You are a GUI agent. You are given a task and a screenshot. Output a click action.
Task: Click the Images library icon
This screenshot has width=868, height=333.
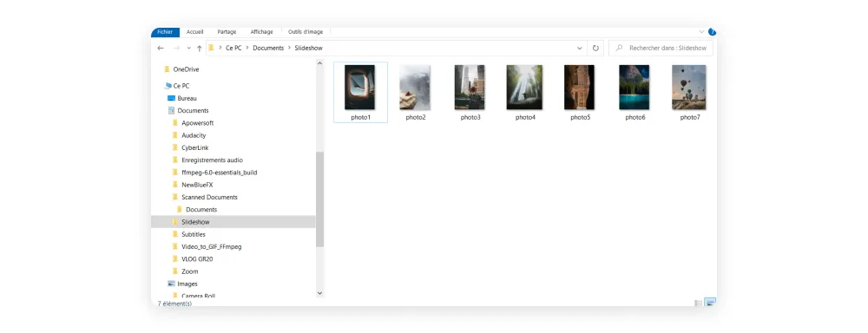click(x=171, y=284)
